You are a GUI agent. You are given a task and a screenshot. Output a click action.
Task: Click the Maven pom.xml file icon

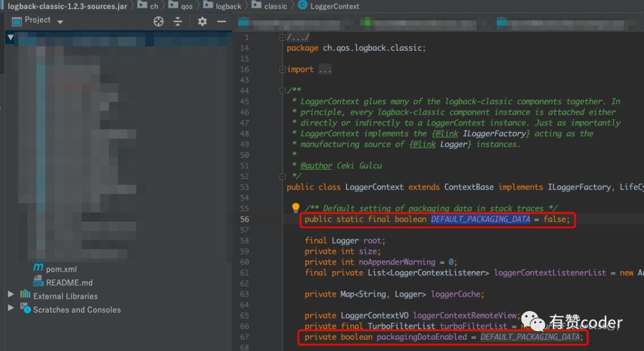[38, 269]
